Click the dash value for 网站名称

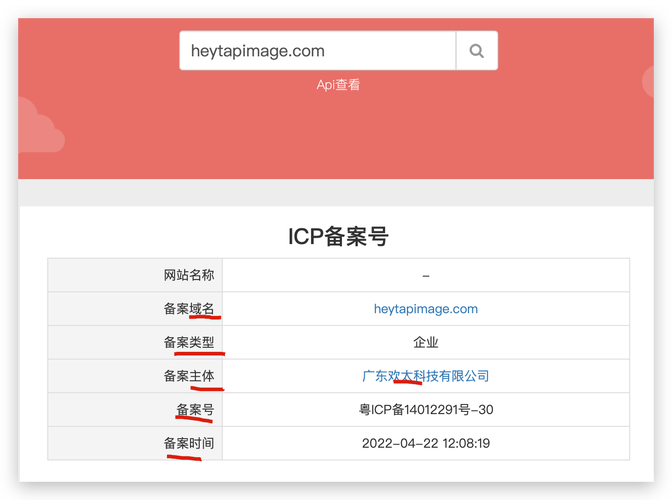(x=426, y=275)
